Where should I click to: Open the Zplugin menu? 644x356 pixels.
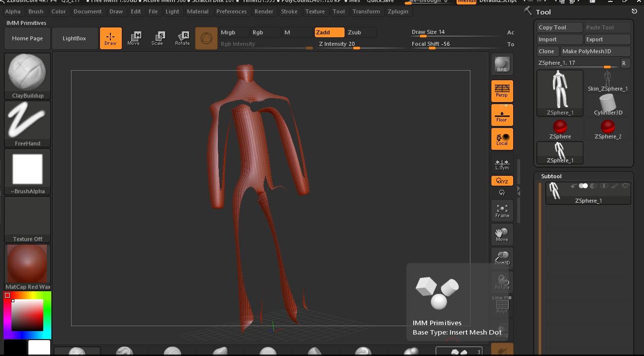398,11
